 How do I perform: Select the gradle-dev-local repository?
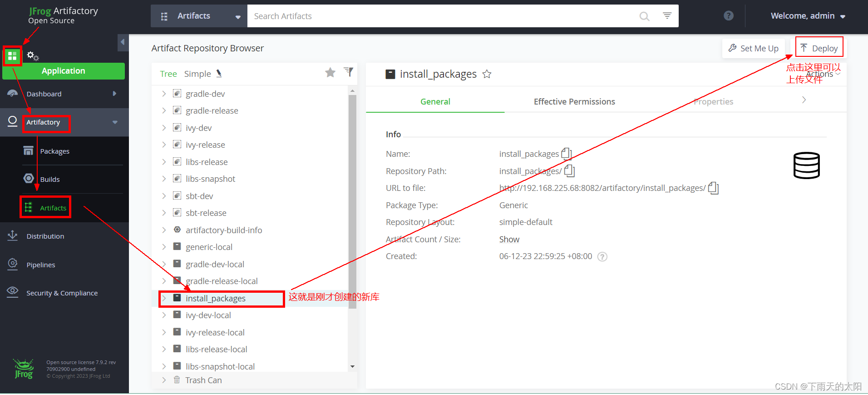tap(215, 264)
